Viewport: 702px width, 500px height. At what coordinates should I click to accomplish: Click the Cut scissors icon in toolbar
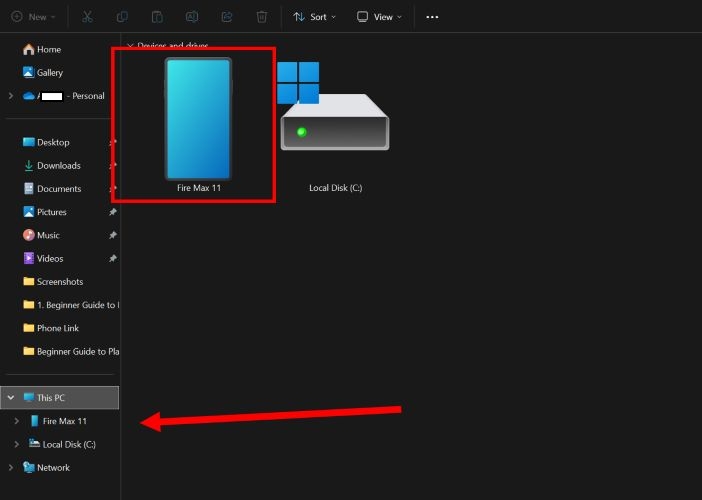pos(87,17)
